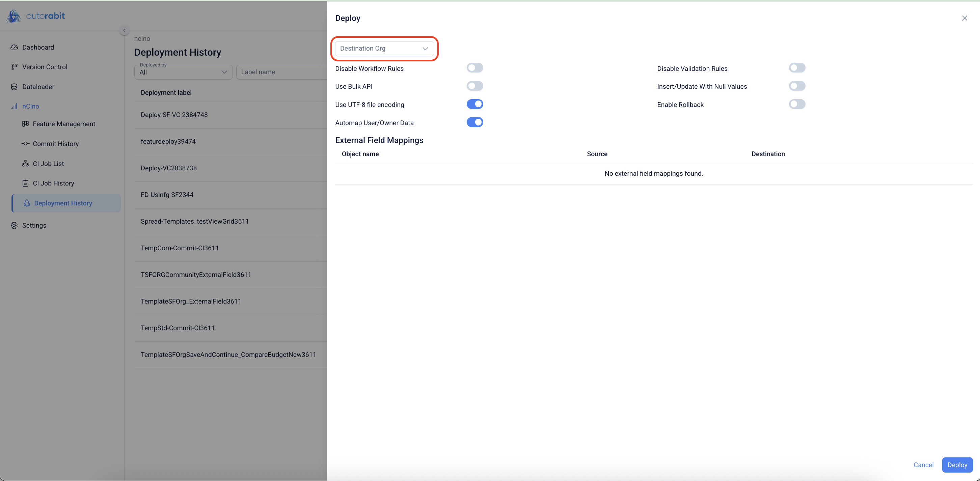The width and height of the screenshot is (980, 481).
Task: Click the Settings gear icon
Action: click(14, 225)
